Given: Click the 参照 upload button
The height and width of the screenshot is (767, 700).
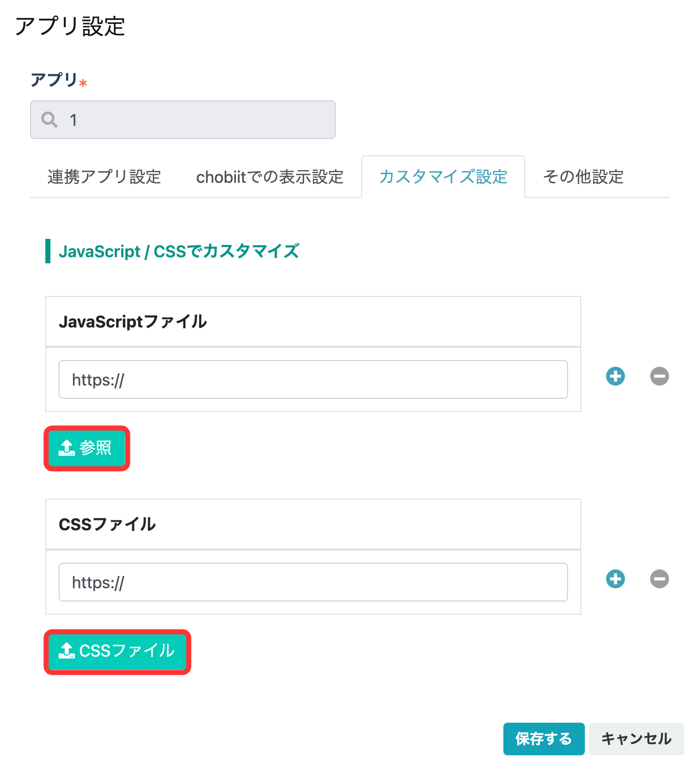Looking at the screenshot, I should pyautogui.click(x=87, y=448).
